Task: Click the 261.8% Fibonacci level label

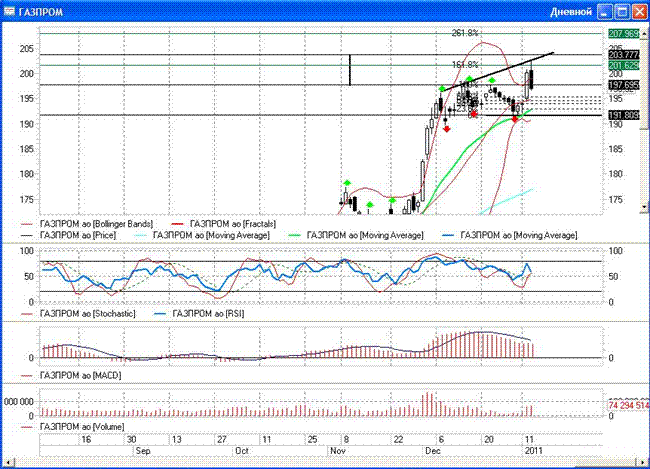Action: pos(465,33)
